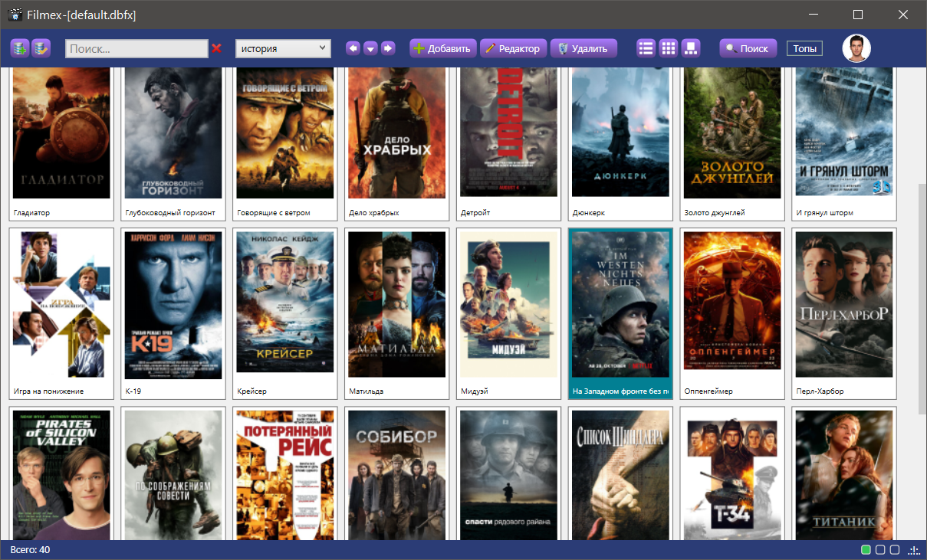Switch to the grid view icon
The height and width of the screenshot is (560, 927).
click(x=669, y=48)
